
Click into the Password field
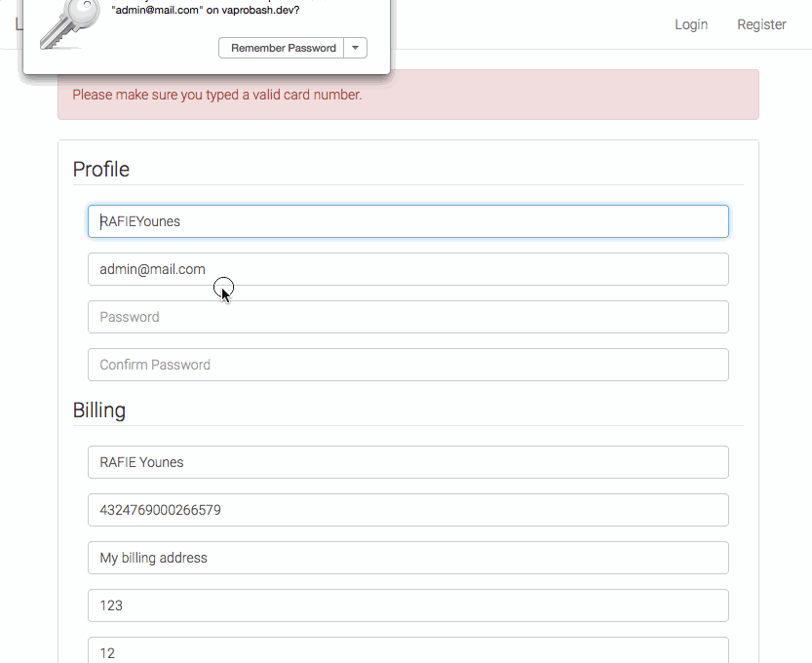[x=408, y=317]
